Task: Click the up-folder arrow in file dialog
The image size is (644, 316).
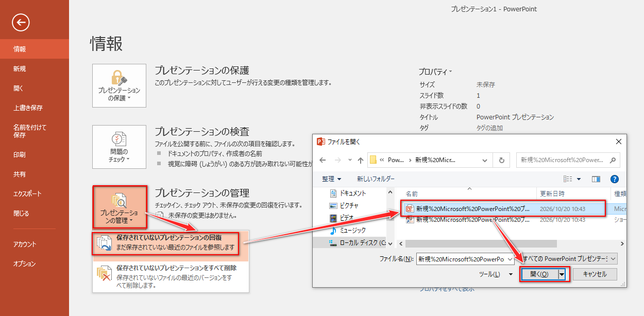Action: click(x=360, y=160)
